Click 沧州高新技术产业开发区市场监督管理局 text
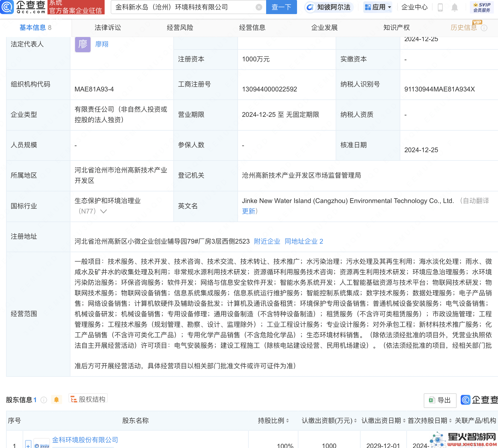Image resolution: width=498 pixels, height=448 pixels. coord(301,175)
